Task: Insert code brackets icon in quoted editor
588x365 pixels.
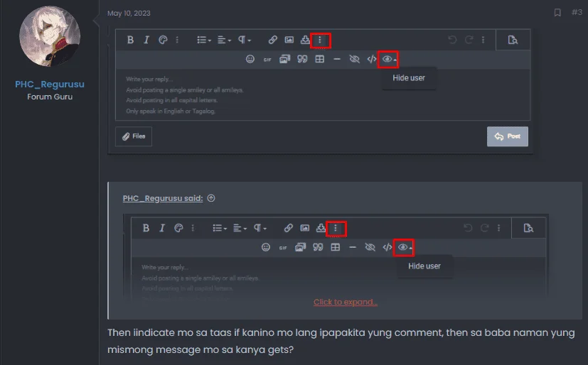Action: [x=387, y=247]
